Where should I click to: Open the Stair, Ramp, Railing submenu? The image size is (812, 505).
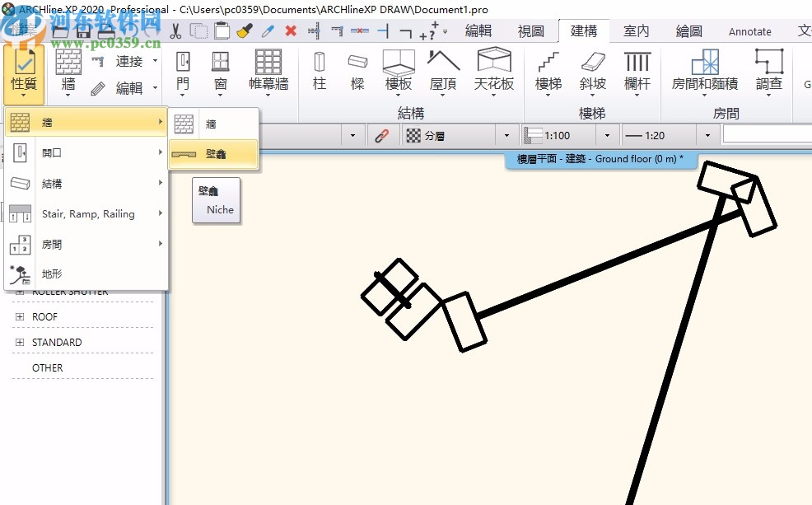[86, 213]
